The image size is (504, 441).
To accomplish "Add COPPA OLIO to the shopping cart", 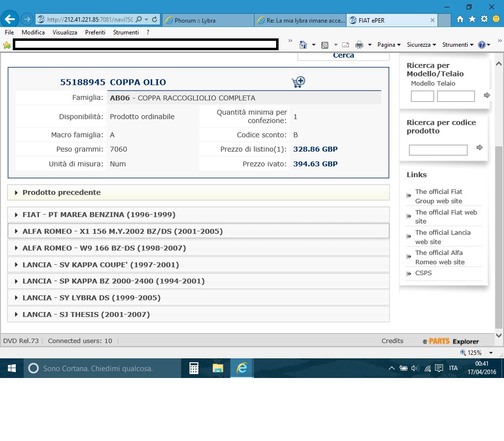I will 298,82.
